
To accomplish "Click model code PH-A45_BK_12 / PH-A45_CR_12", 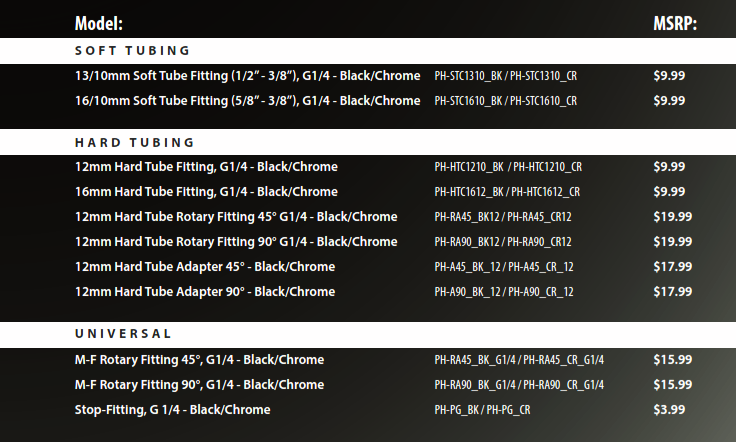I will click(504, 267).
